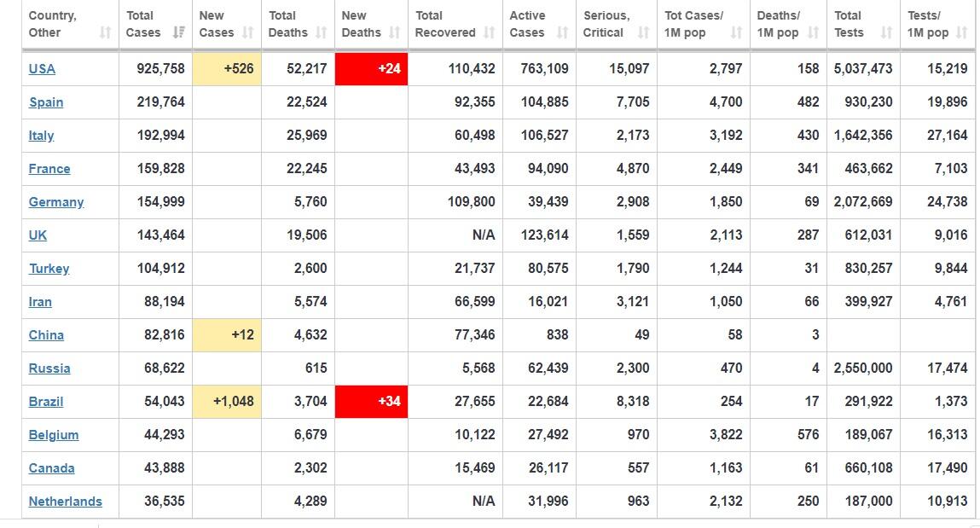Click Brazil's serious critical value 8,318

coord(633,402)
